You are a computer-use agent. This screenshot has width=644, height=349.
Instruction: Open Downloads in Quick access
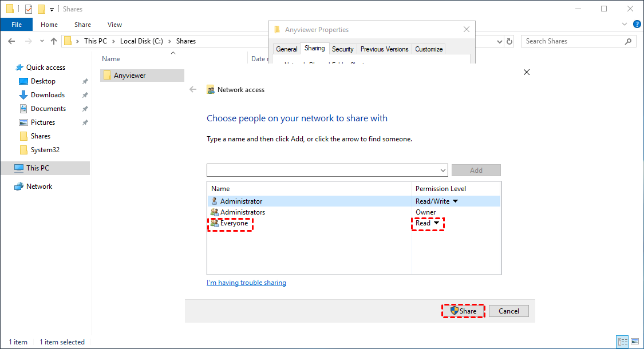coord(48,95)
